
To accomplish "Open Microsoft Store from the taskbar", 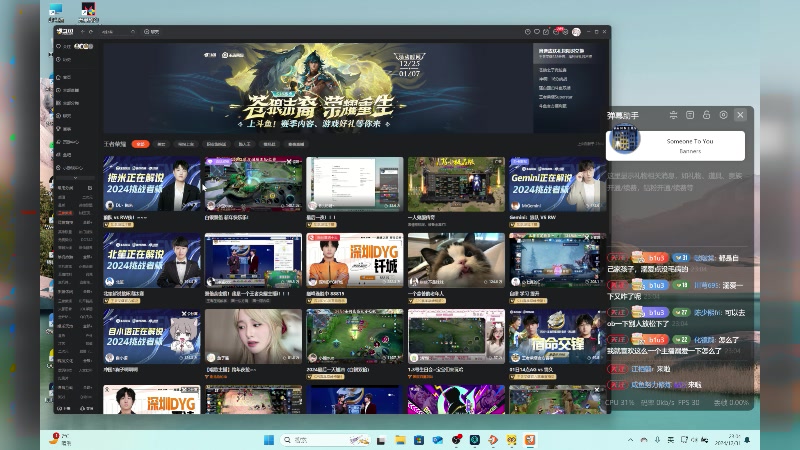I will [419, 440].
